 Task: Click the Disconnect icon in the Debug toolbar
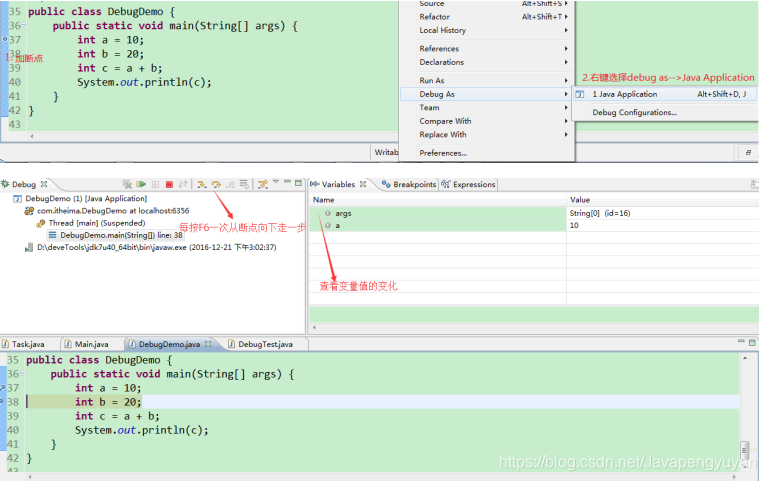[183, 184]
